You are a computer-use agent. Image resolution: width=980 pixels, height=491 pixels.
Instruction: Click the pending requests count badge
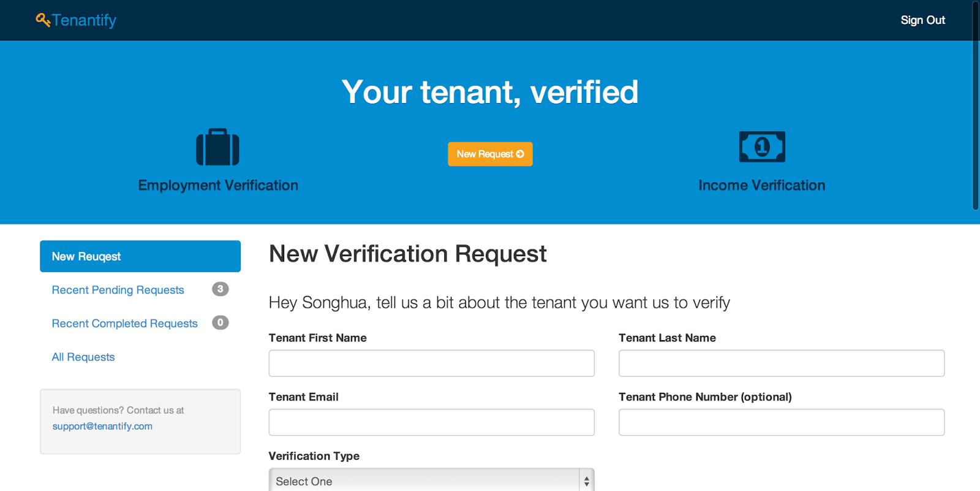point(221,289)
